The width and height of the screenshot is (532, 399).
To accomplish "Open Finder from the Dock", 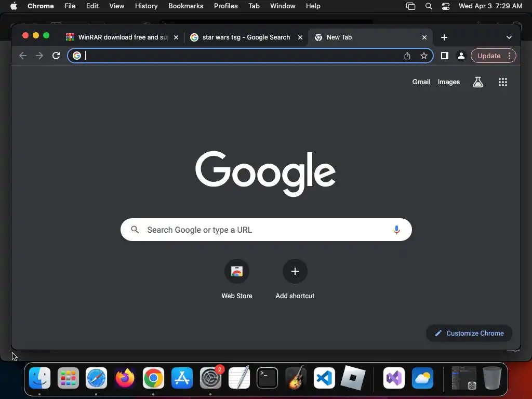I will (39, 378).
